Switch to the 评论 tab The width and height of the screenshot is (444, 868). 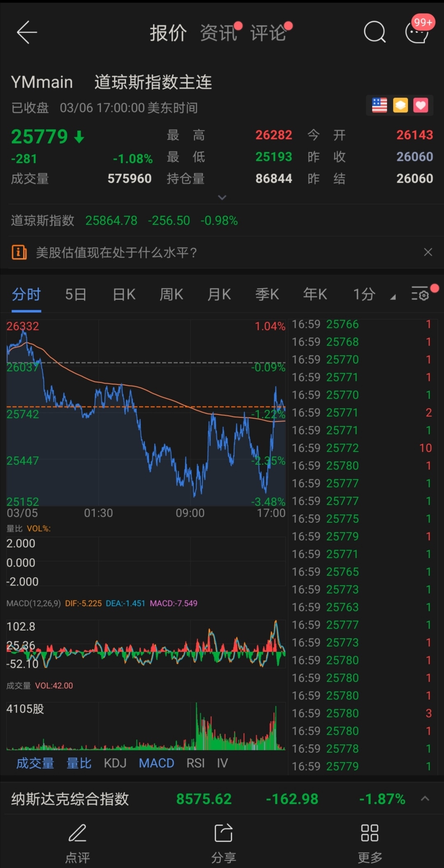click(268, 33)
